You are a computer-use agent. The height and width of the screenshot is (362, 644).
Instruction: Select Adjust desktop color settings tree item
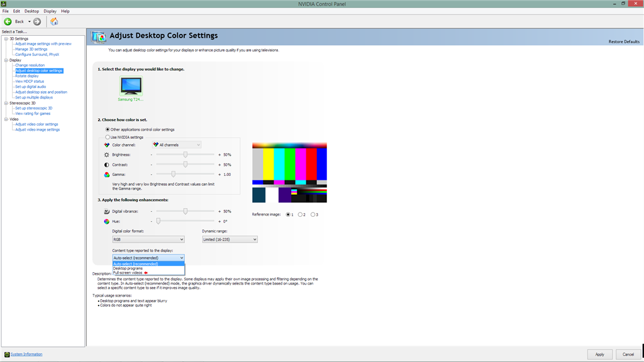point(39,70)
